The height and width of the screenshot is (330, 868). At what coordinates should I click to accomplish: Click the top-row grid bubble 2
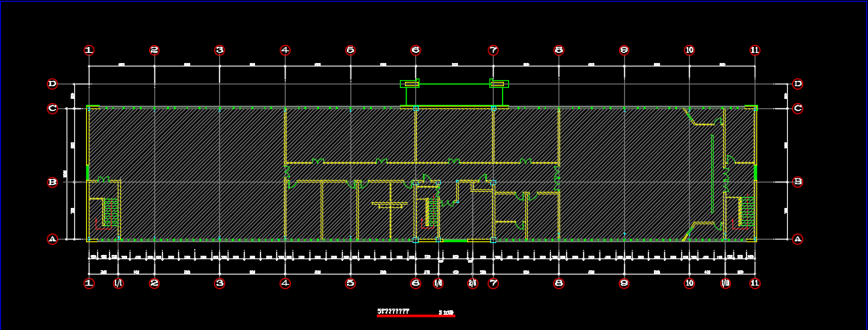[154, 50]
